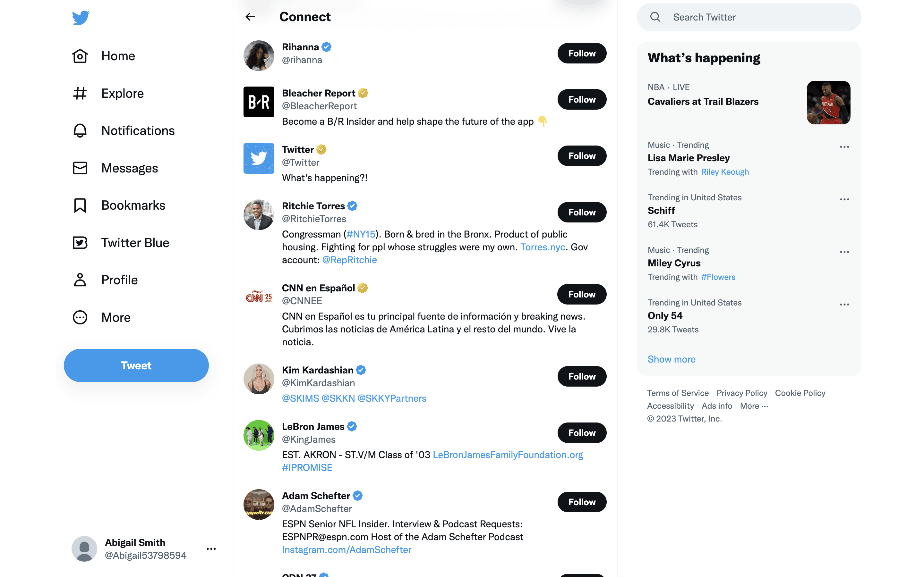Open account menu dots beside Abigail Smith
Viewport: 924px width, 577px height.
point(211,549)
